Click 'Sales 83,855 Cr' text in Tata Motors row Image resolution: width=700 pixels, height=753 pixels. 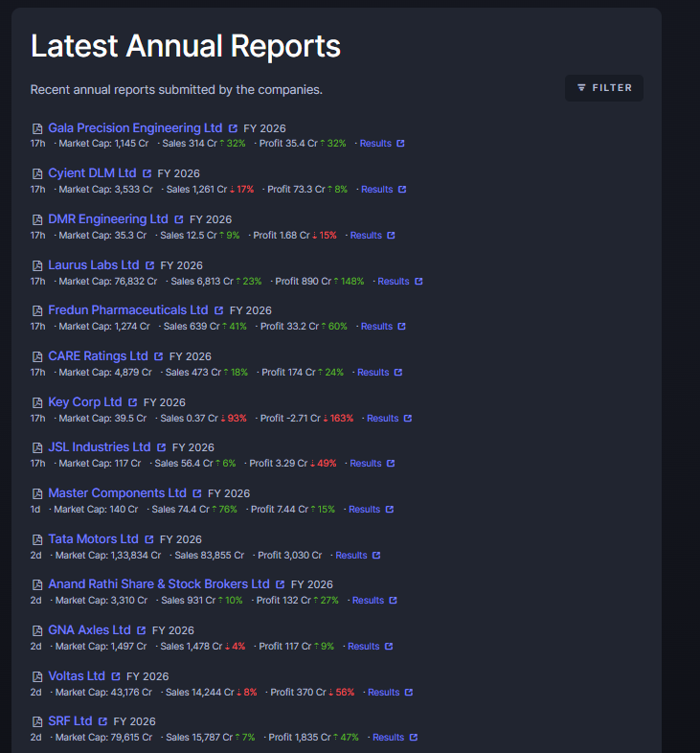[210, 556]
